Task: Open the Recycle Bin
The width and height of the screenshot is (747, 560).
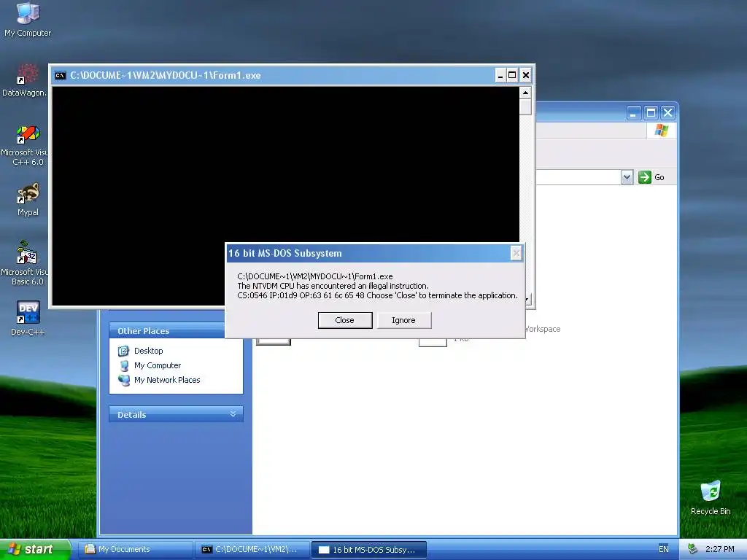Action: click(x=711, y=497)
